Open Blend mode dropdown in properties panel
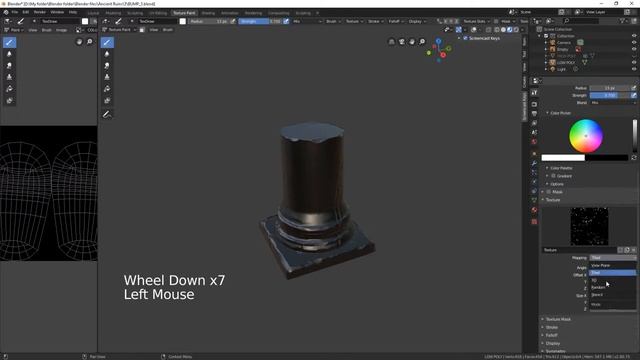Viewport: 640px width, 360px height. 612,103
